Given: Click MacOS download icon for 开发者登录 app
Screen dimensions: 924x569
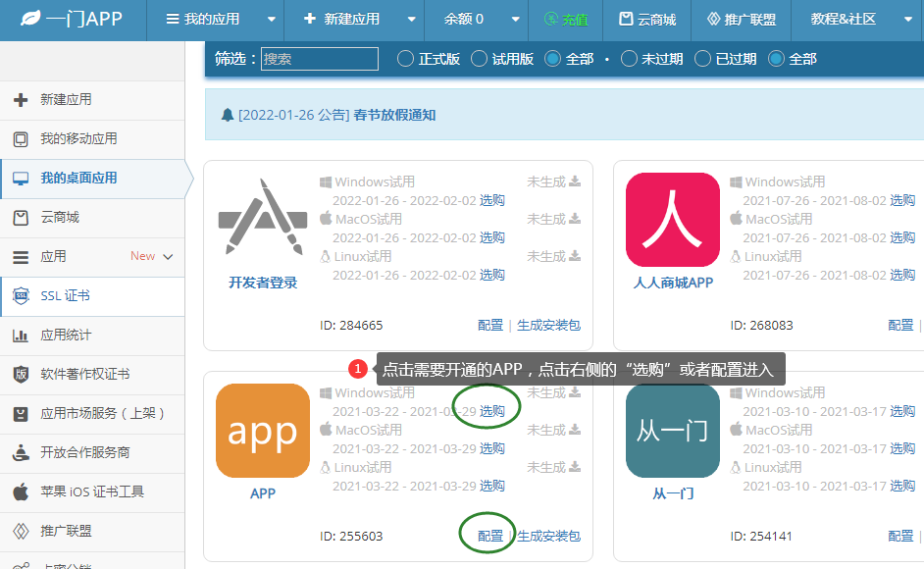Looking at the screenshot, I should (575, 220).
